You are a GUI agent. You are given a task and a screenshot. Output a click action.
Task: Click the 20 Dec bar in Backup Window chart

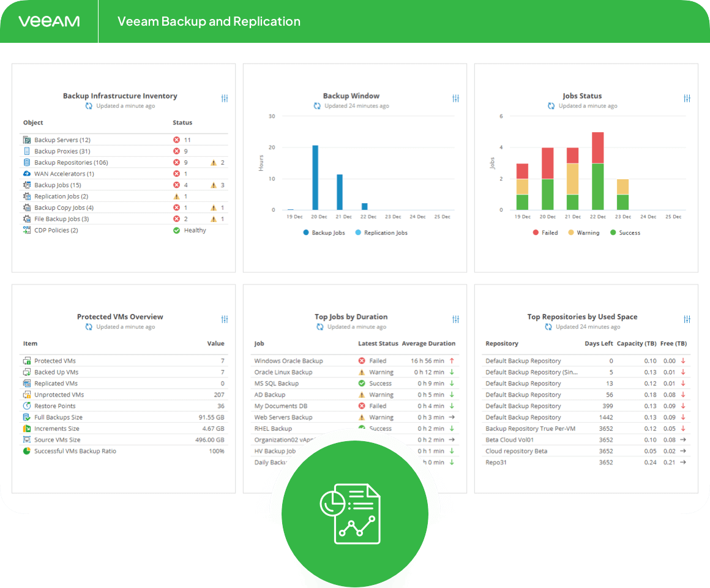(315, 177)
